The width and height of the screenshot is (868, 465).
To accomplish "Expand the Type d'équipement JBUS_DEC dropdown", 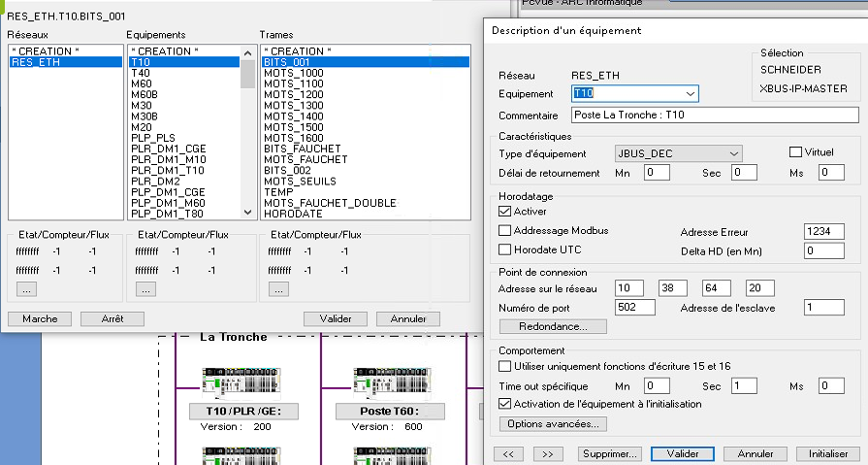I will [733, 152].
